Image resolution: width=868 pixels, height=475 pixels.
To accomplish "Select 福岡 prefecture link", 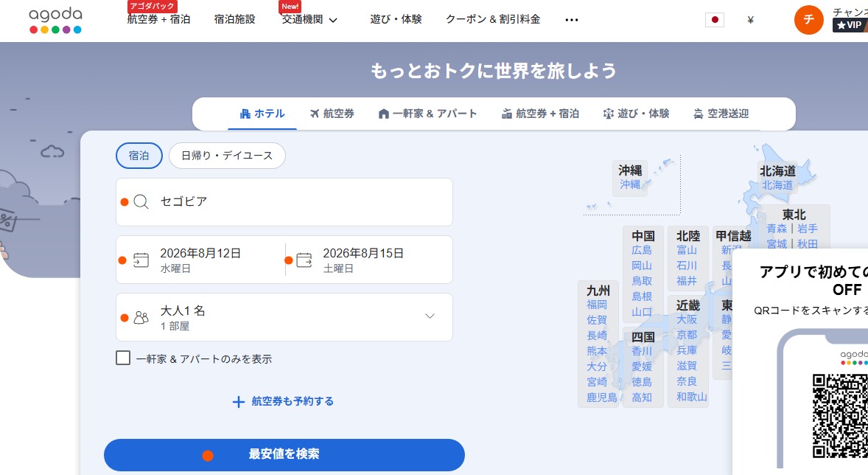I will (x=598, y=305).
